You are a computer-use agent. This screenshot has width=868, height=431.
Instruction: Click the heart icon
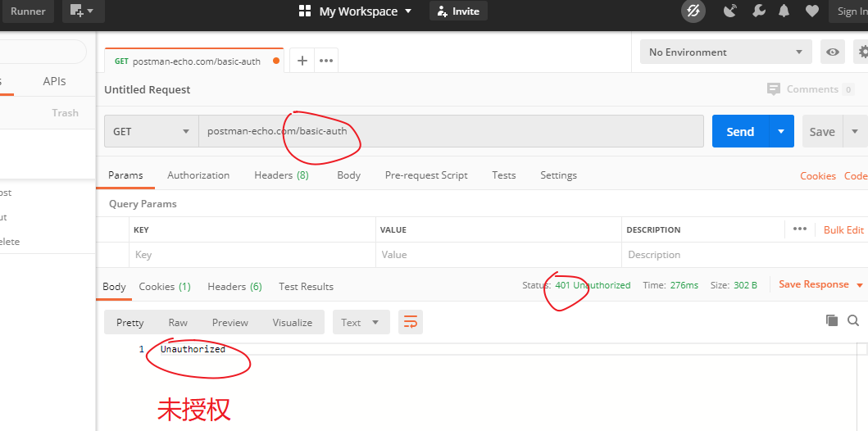pyautogui.click(x=811, y=11)
